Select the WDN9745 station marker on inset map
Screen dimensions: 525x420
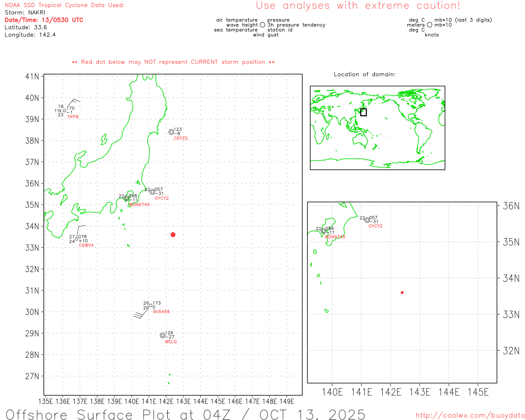(324, 231)
